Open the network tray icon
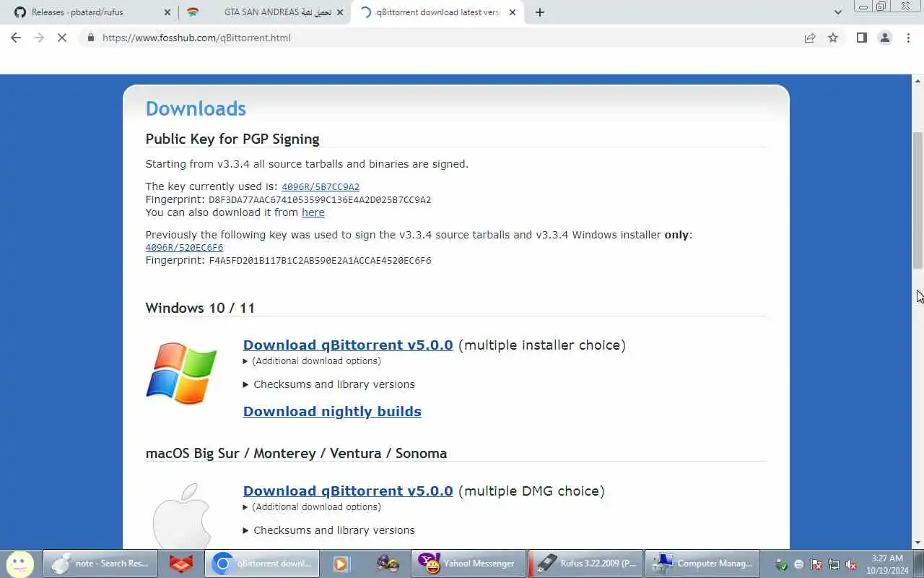Image resolution: width=924 pixels, height=578 pixels. pyautogui.click(x=834, y=564)
